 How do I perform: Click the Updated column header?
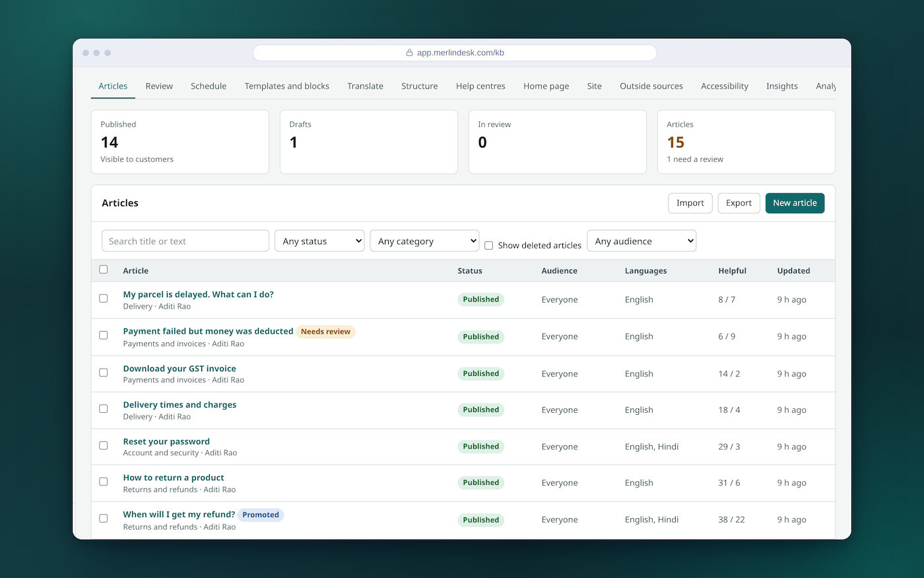[x=794, y=271]
